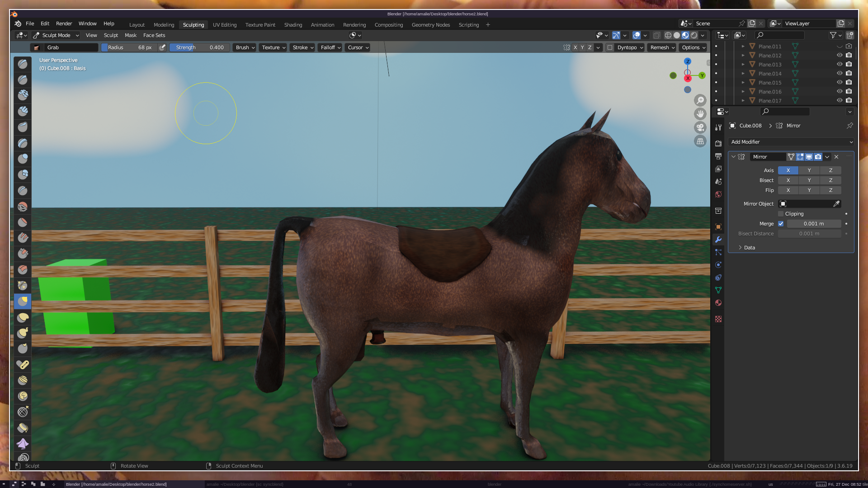
Task: Enable Mirror Axis Y button
Action: (x=809, y=170)
